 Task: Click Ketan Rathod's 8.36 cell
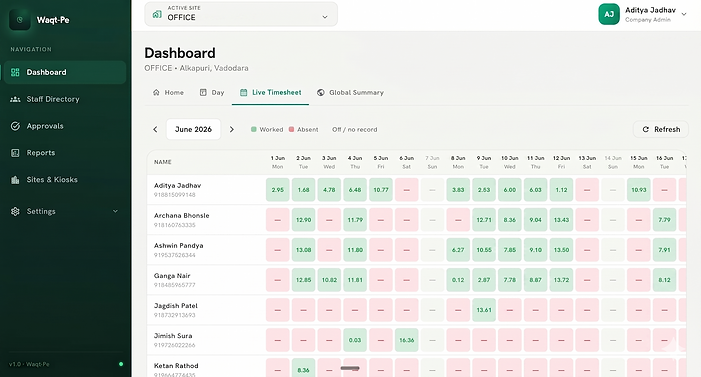coord(304,368)
